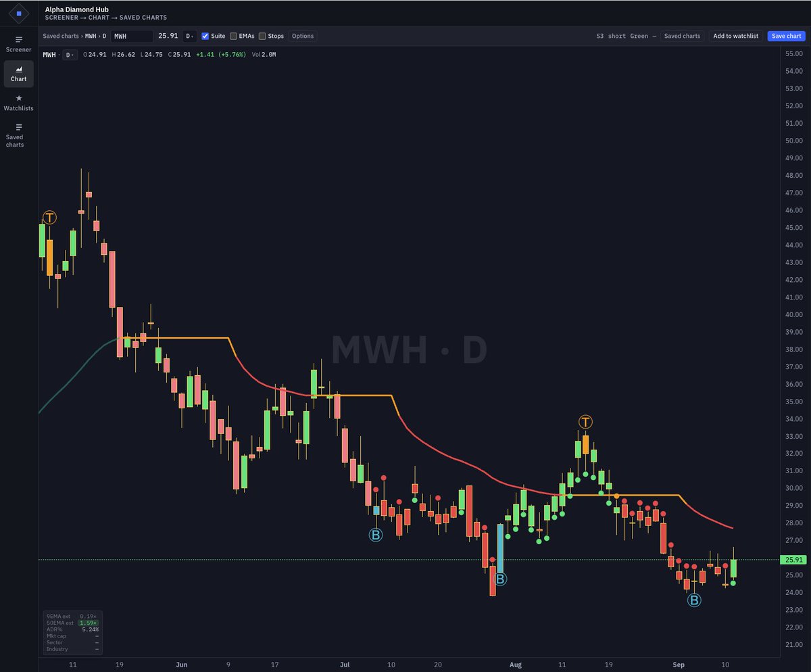Click the blue B marker below the early-July candle
The image size is (811, 672).
point(376,535)
